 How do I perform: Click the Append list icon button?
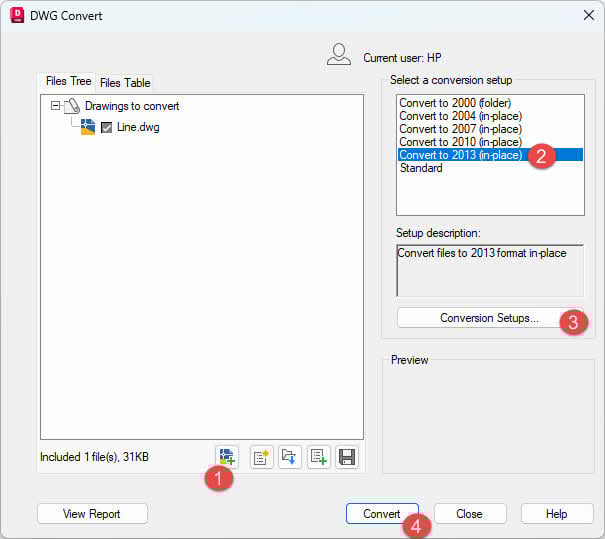coord(318,457)
